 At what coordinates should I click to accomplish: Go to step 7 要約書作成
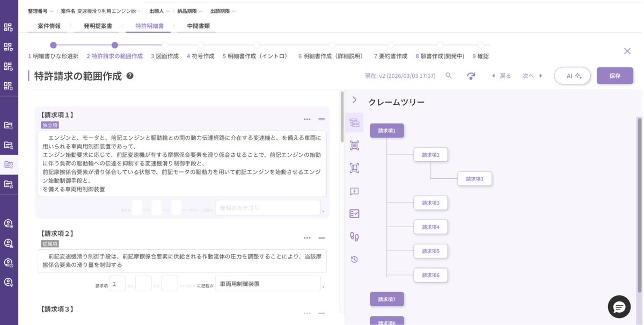click(391, 56)
